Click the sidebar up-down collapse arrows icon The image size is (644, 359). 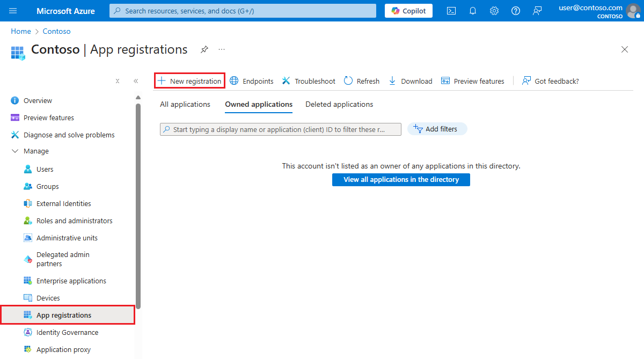pyautogui.click(x=118, y=81)
